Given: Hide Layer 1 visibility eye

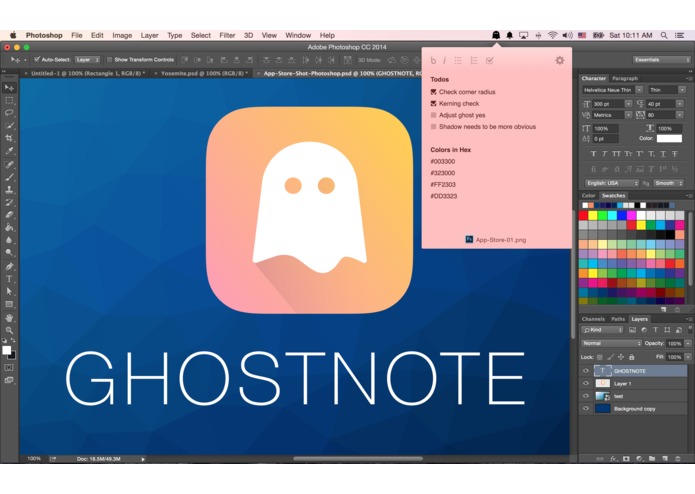Looking at the screenshot, I should pyautogui.click(x=586, y=383).
